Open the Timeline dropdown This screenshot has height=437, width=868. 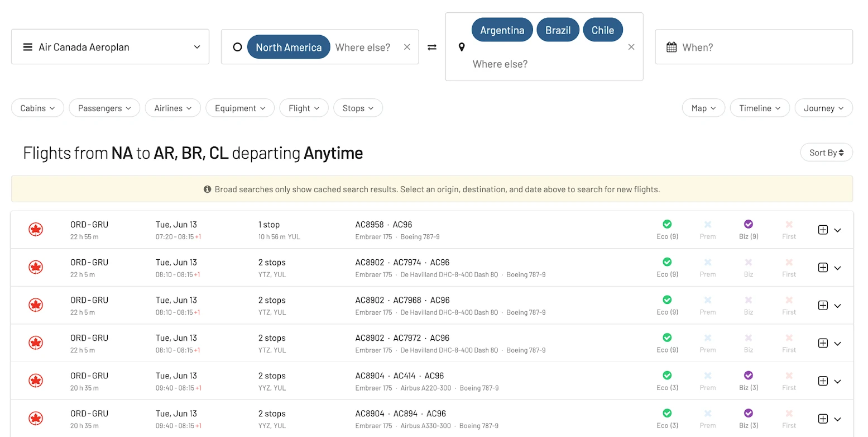[x=760, y=108]
